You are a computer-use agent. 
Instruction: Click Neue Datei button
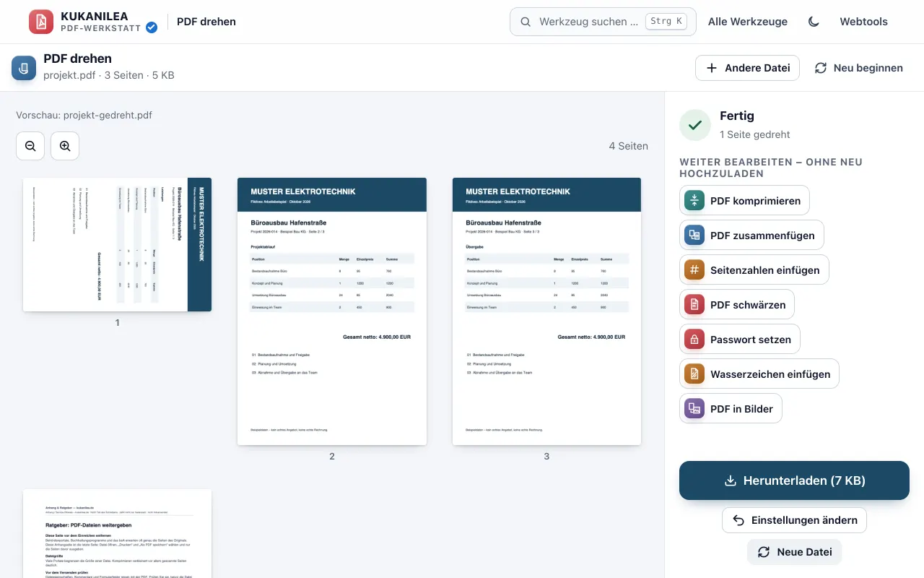point(794,552)
